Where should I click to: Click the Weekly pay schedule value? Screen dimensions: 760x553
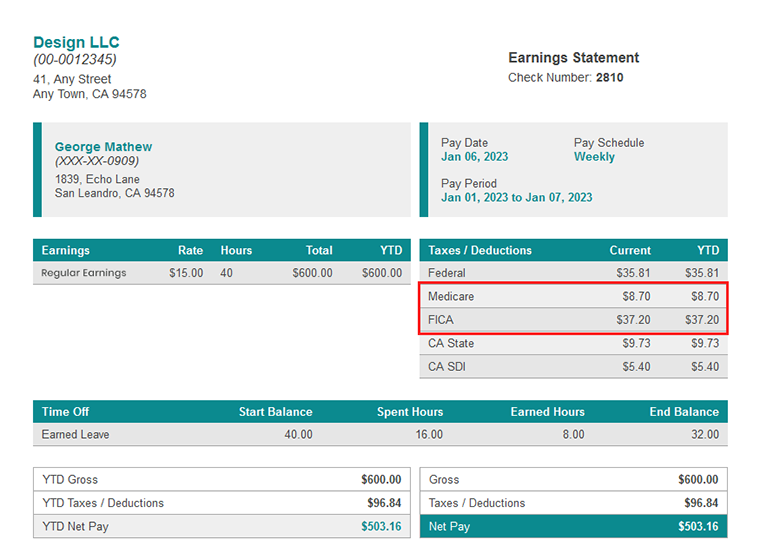[x=594, y=157]
